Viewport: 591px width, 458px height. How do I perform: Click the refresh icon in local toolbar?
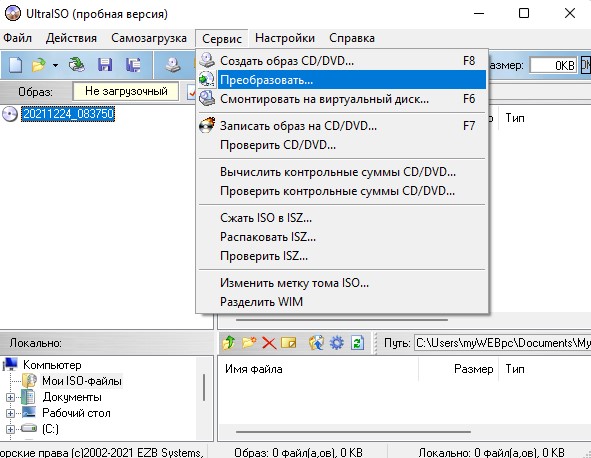tap(357, 343)
